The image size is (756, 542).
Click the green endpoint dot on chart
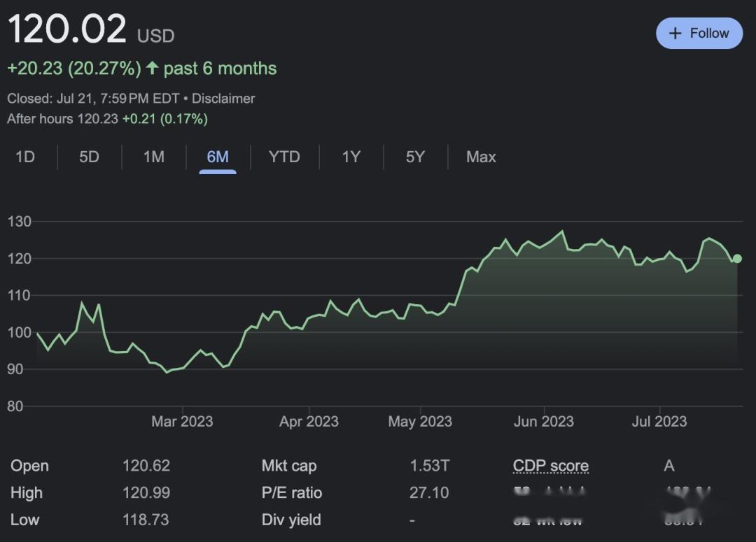(x=737, y=259)
